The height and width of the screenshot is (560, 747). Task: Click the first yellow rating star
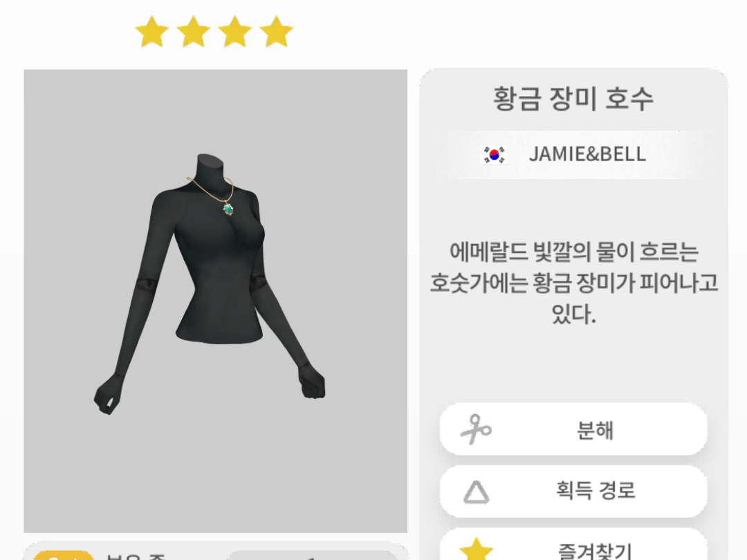pyautogui.click(x=152, y=31)
